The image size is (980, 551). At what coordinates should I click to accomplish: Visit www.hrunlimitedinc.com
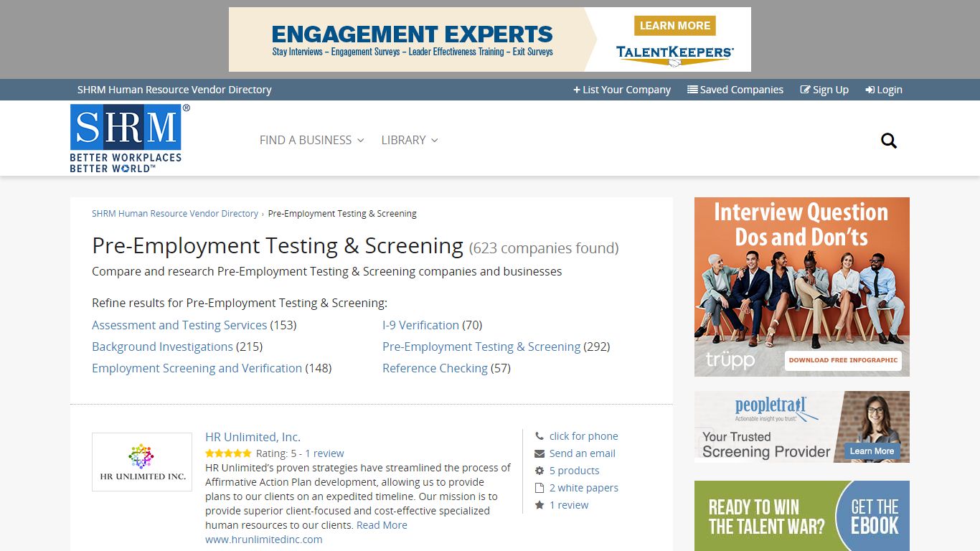[263, 540]
